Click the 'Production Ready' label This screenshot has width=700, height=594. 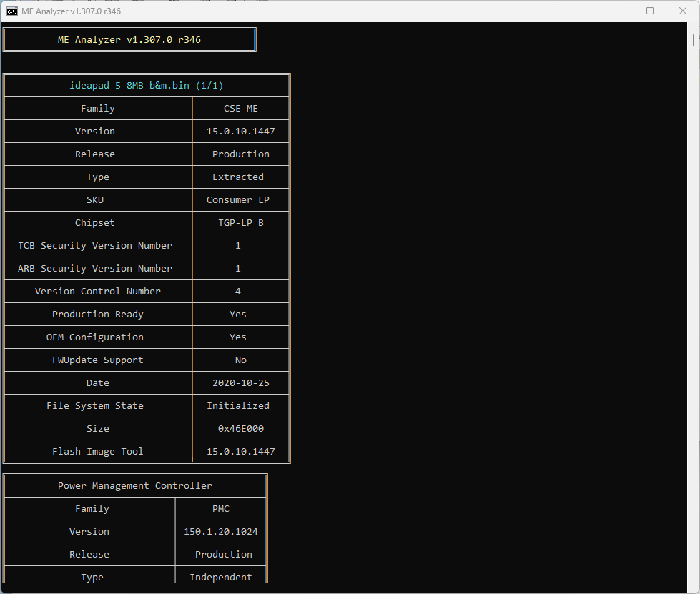(98, 315)
